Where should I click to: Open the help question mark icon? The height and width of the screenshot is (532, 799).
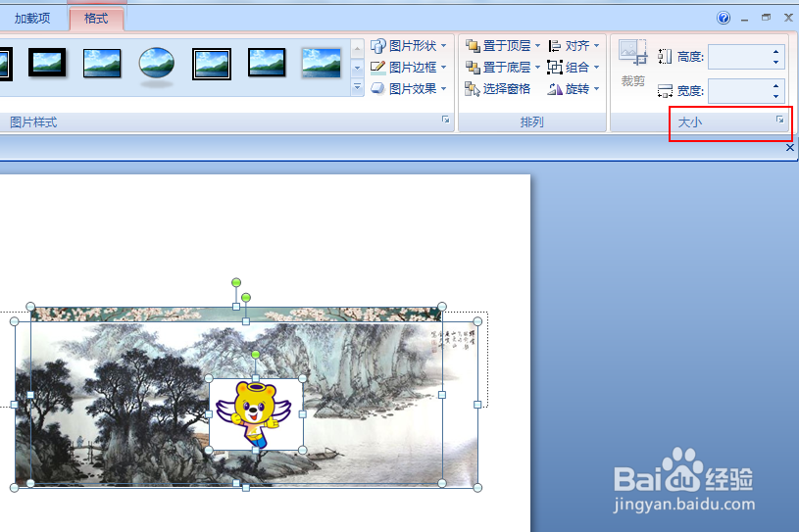724,18
